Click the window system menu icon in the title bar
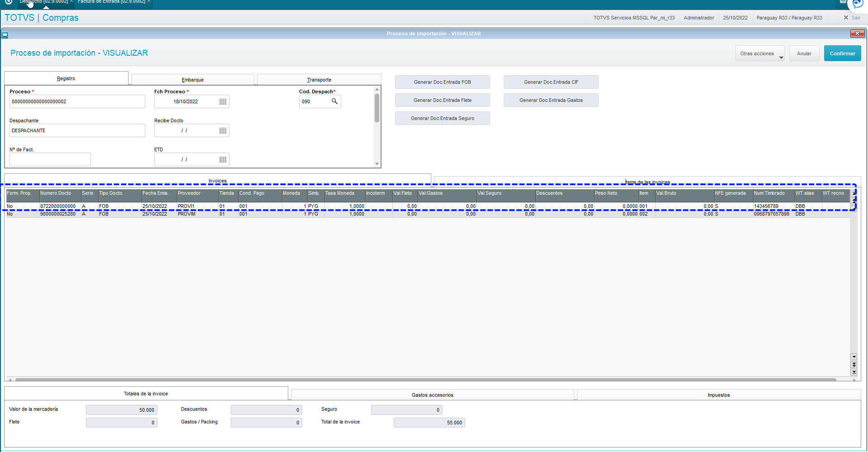 click(5, 34)
